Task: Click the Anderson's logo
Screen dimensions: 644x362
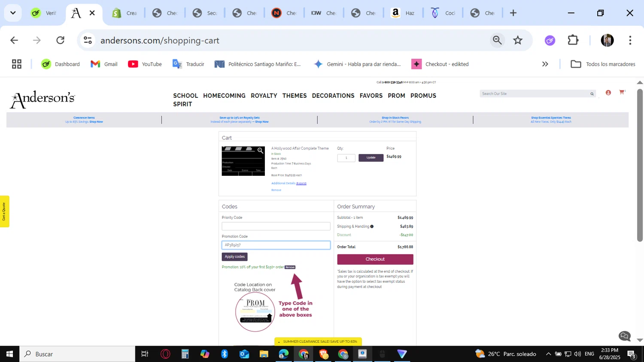Action: tap(42, 100)
